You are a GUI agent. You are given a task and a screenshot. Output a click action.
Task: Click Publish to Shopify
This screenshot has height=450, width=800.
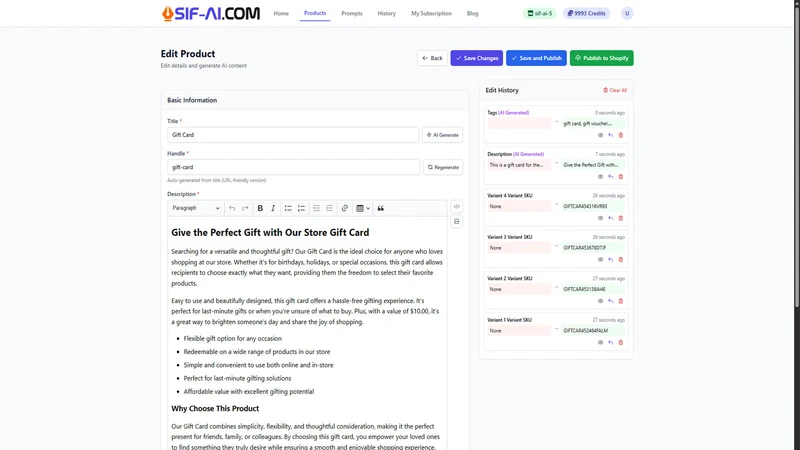point(602,58)
